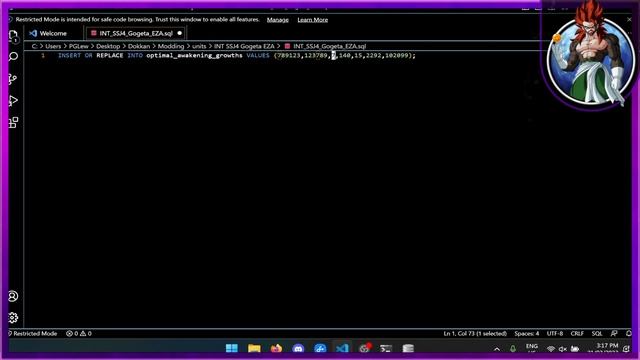
Task: Close the Restricted Mode banner
Action: (x=629, y=19)
